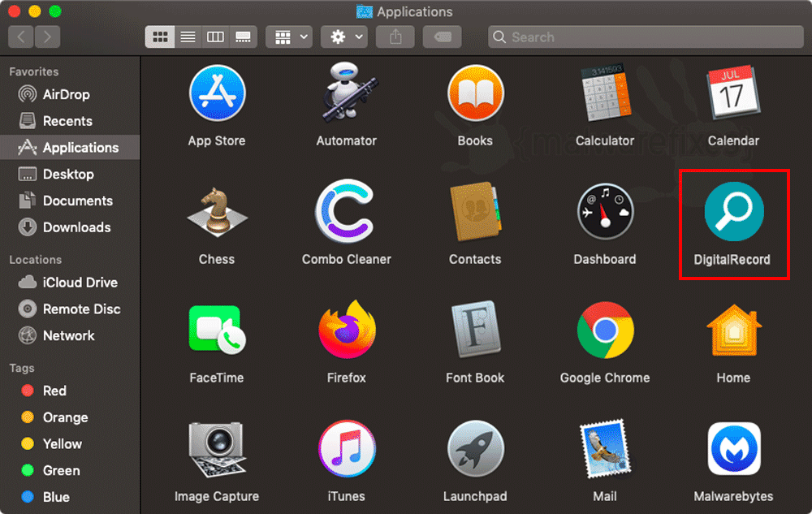
Task: Click the Font Book app icon
Action: click(475, 330)
